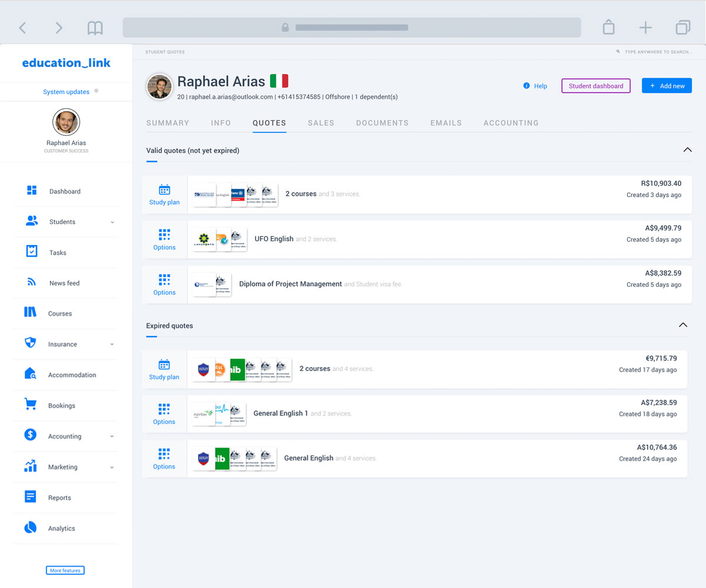Click the Analytics pie chart icon

coord(31,527)
